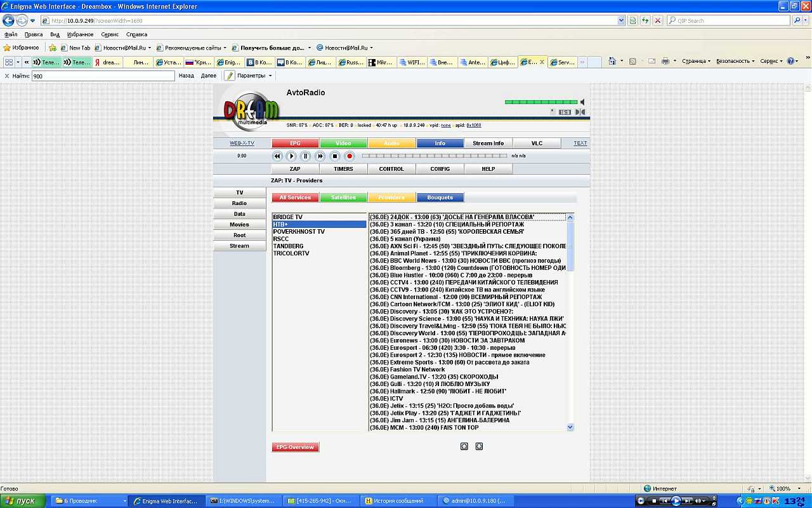Screen dimensions: 812x508
Task: Open the EPG-Overview button
Action: (x=296, y=447)
